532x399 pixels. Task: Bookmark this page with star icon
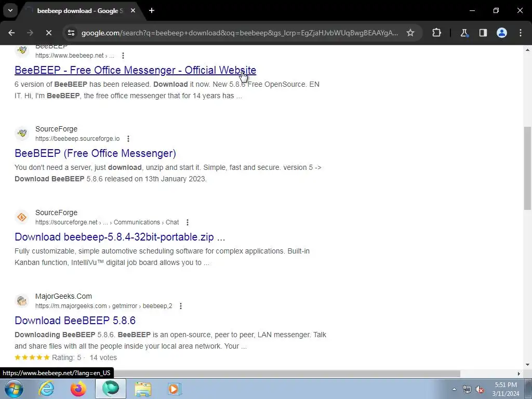[410, 33]
